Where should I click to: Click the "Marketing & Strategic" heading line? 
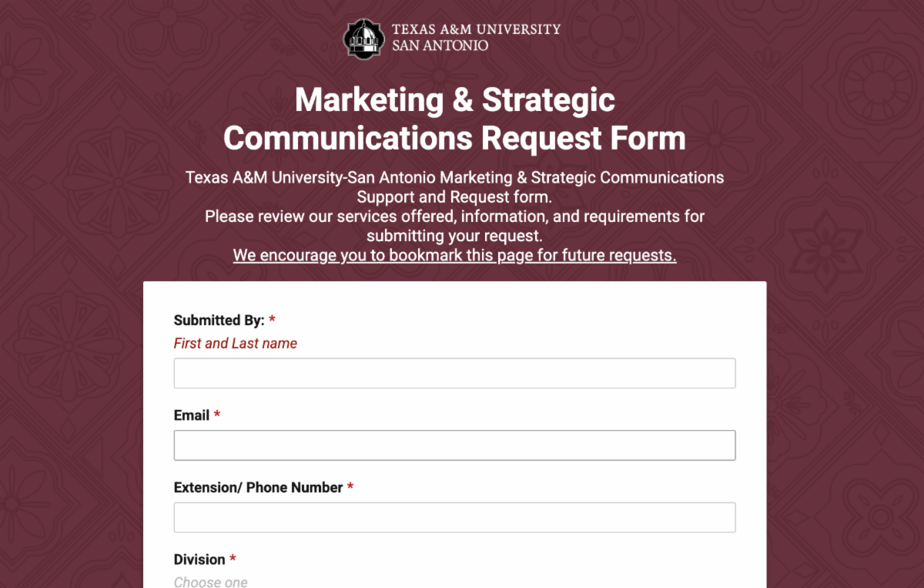tap(455, 100)
